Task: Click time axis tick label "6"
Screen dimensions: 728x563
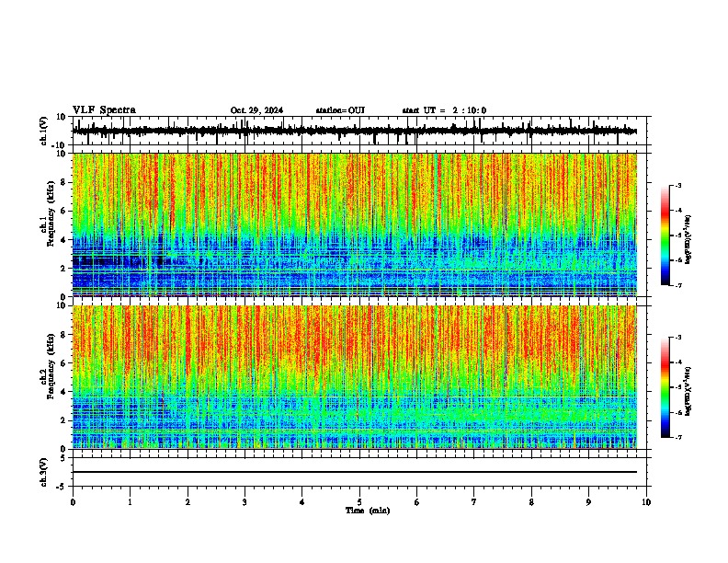Action: 417,502
